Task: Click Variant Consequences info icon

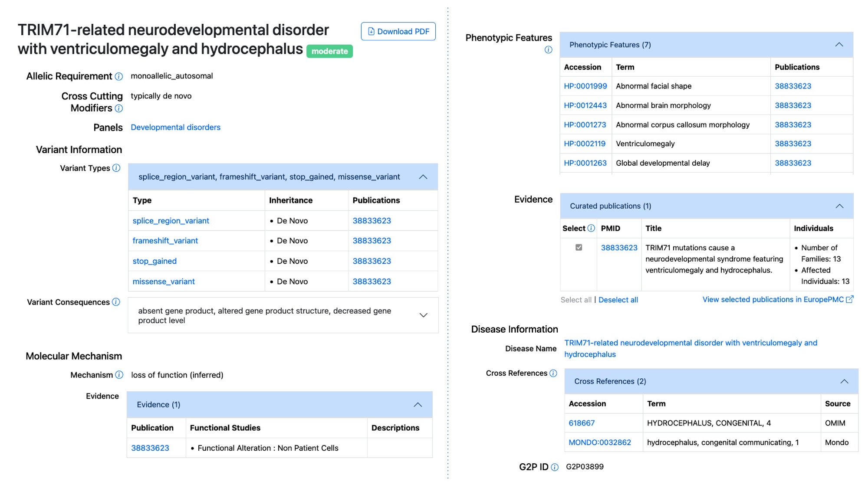Action: click(x=116, y=302)
